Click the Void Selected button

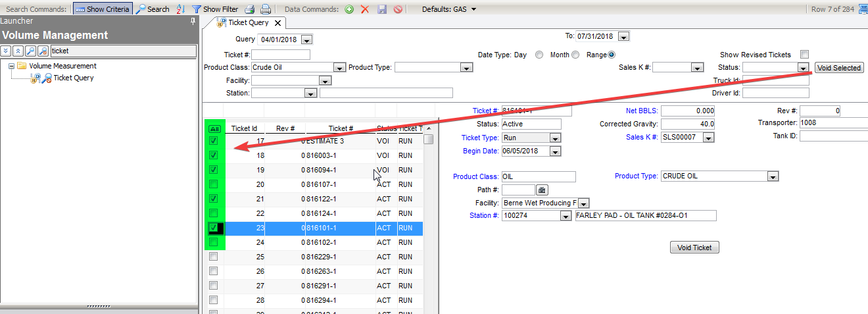coord(838,68)
